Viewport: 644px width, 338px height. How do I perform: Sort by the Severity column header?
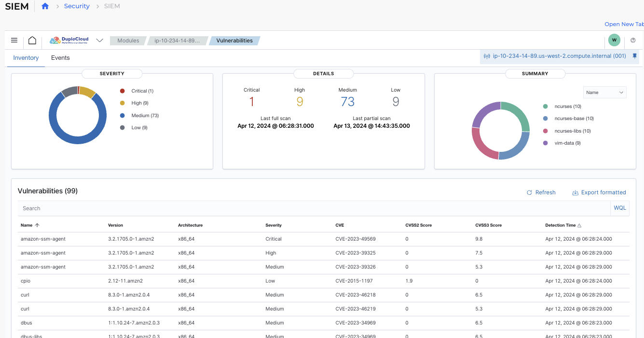click(274, 225)
